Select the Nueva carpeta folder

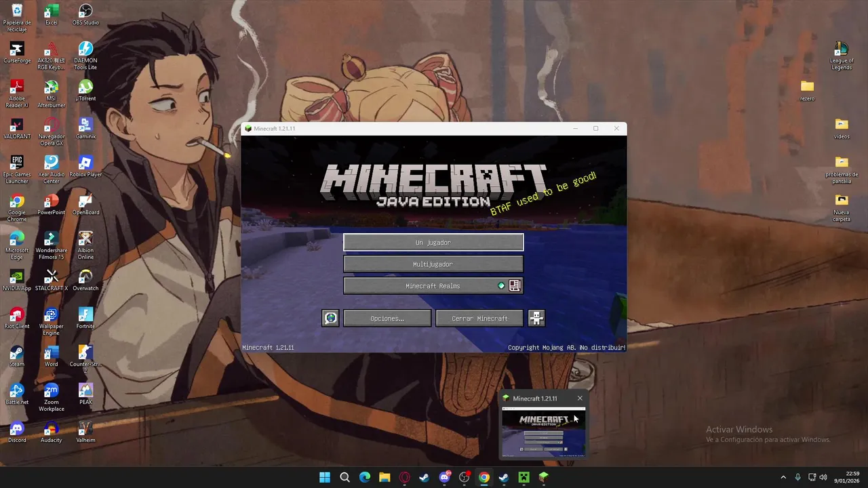[842, 208]
